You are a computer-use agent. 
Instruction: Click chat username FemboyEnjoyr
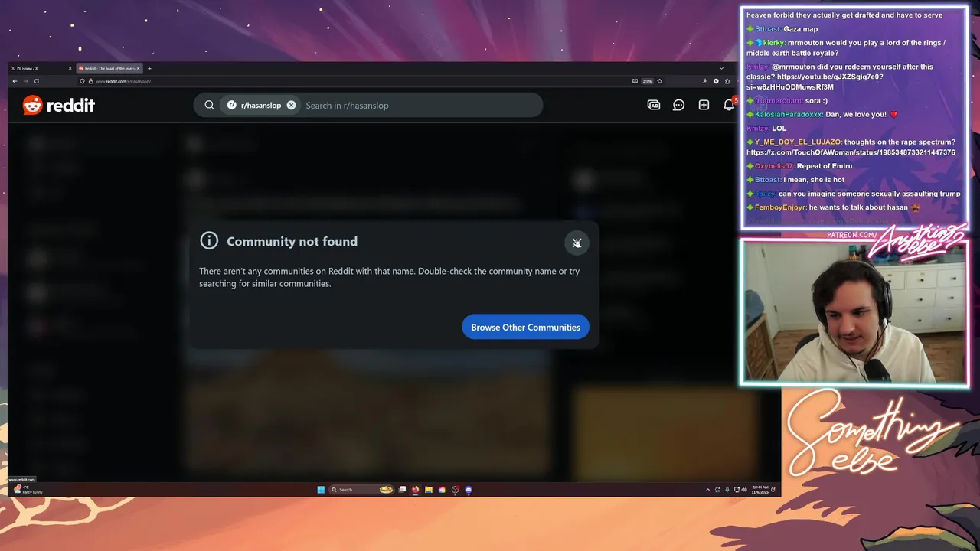(781, 207)
